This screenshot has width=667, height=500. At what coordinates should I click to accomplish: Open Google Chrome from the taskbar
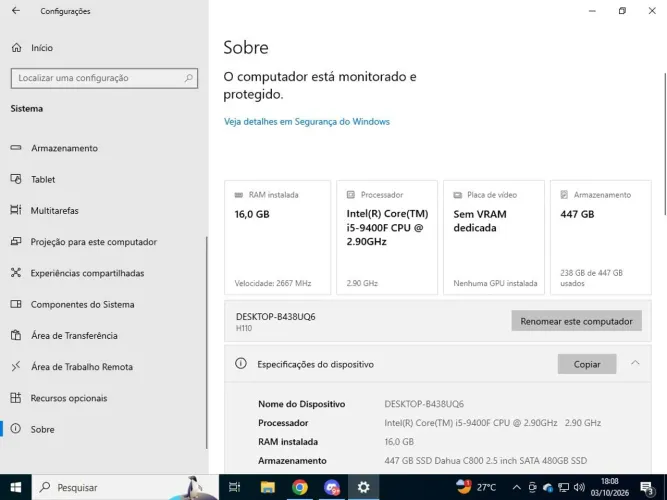pyautogui.click(x=299, y=487)
